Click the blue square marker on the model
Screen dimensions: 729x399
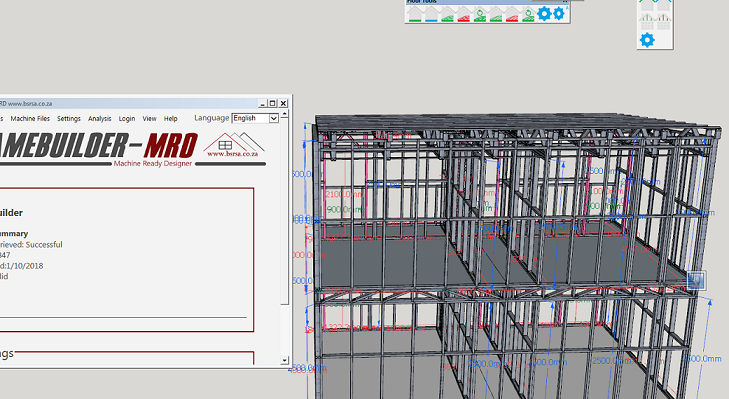(x=696, y=280)
